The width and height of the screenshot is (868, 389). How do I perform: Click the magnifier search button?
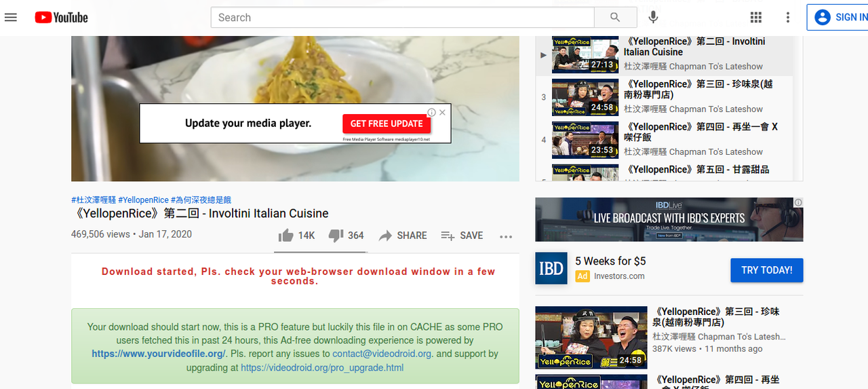pos(615,18)
